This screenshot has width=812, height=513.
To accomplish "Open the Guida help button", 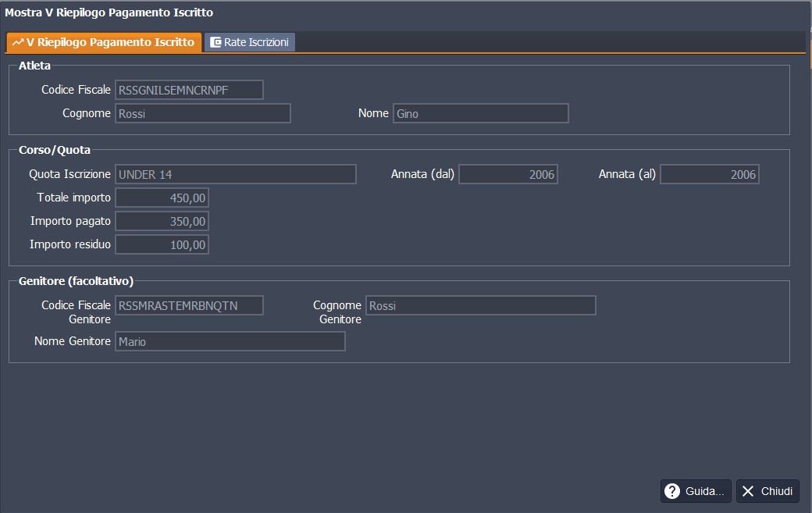I will click(696, 491).
